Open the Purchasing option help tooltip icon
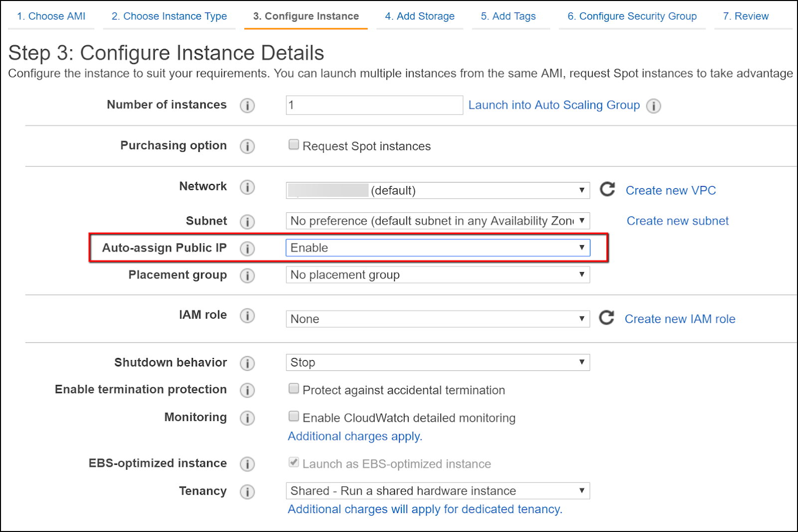 tap(247, 146)
